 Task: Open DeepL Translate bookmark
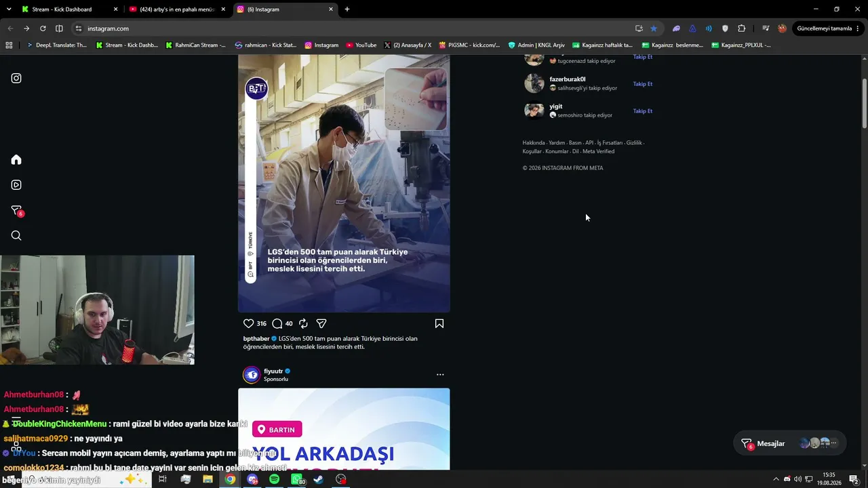56,45
